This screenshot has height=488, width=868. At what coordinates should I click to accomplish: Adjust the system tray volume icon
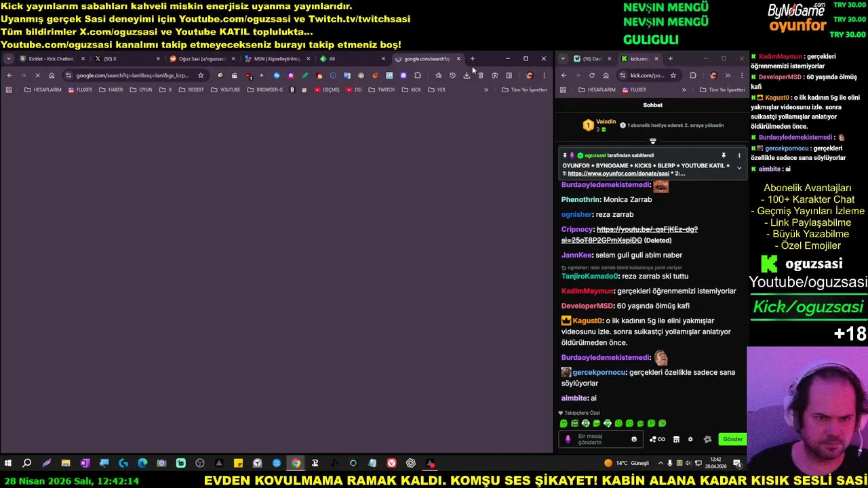[688, 464]
